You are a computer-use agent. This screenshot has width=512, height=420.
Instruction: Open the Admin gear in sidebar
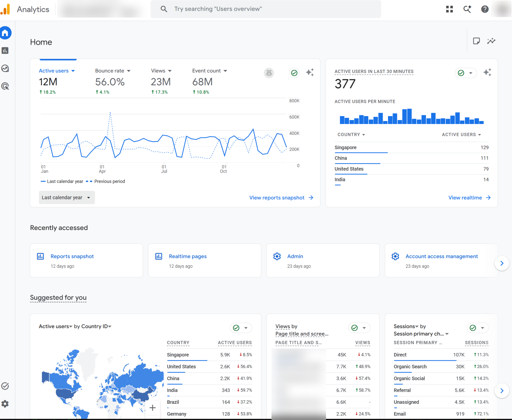click(5, 404)
